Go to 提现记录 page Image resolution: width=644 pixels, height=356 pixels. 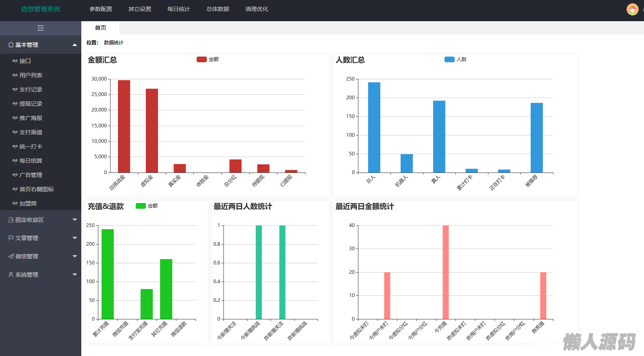31,104
